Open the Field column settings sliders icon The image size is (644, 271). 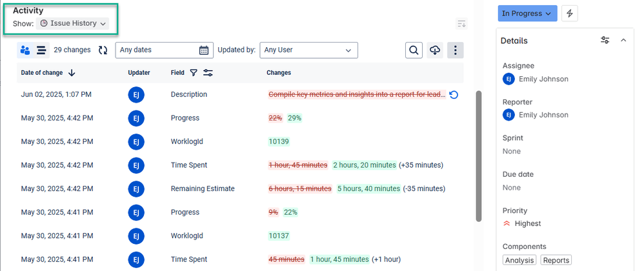[208, 73]
